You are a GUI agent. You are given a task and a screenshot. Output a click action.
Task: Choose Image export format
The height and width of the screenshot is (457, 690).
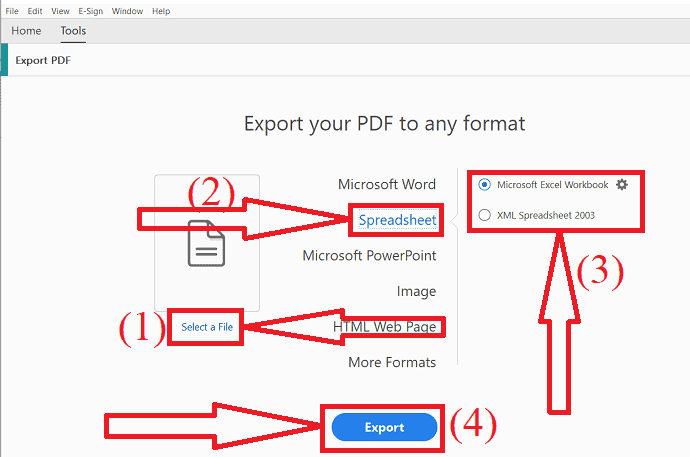click(x=416, y=291)
